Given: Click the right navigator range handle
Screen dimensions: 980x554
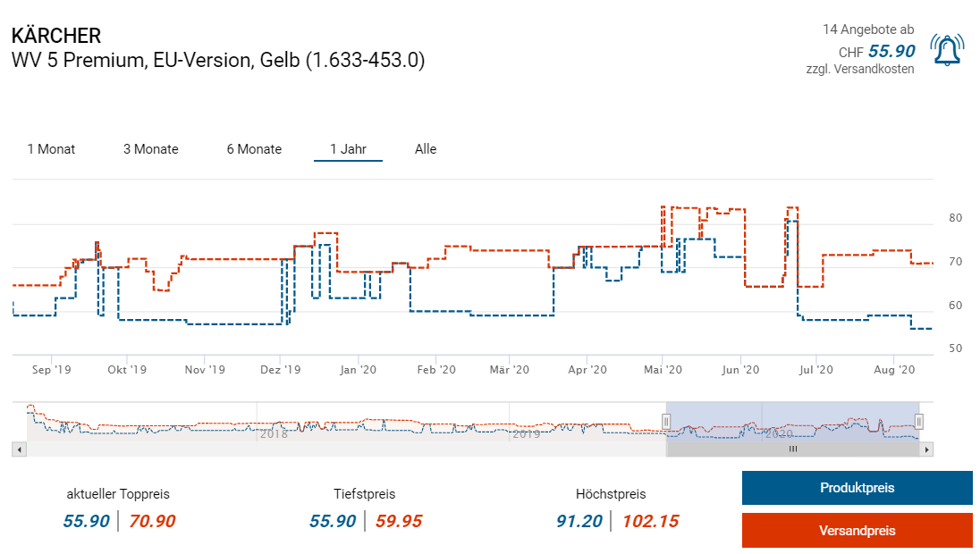Looking at the screenshot, I should pyautogui.click(x=918, y=421).
